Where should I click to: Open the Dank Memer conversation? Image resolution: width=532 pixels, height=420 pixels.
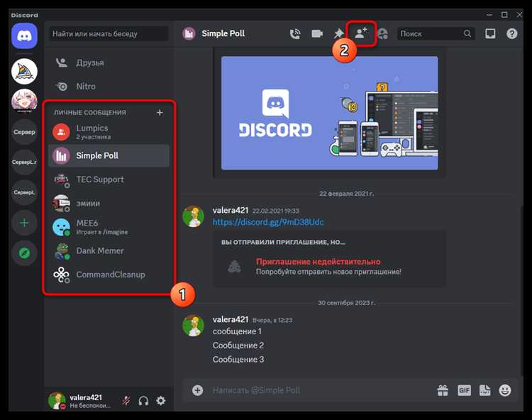109,250
